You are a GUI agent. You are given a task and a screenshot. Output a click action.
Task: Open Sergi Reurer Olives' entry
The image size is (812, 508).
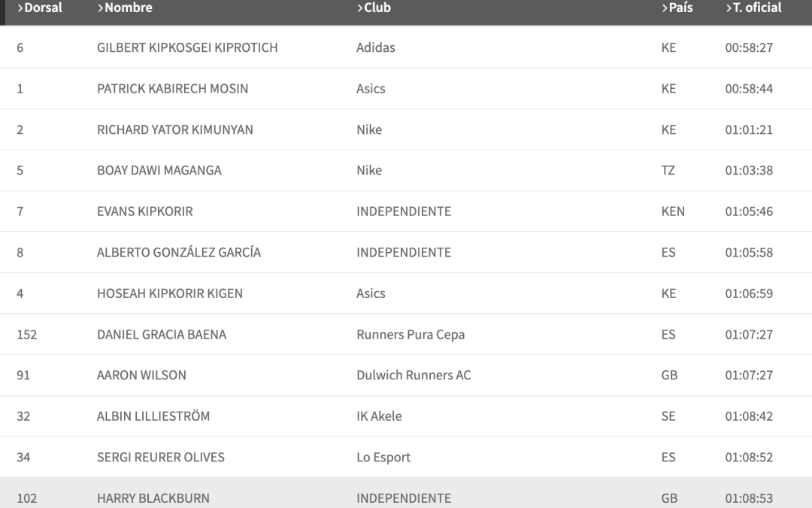point(160,457)
